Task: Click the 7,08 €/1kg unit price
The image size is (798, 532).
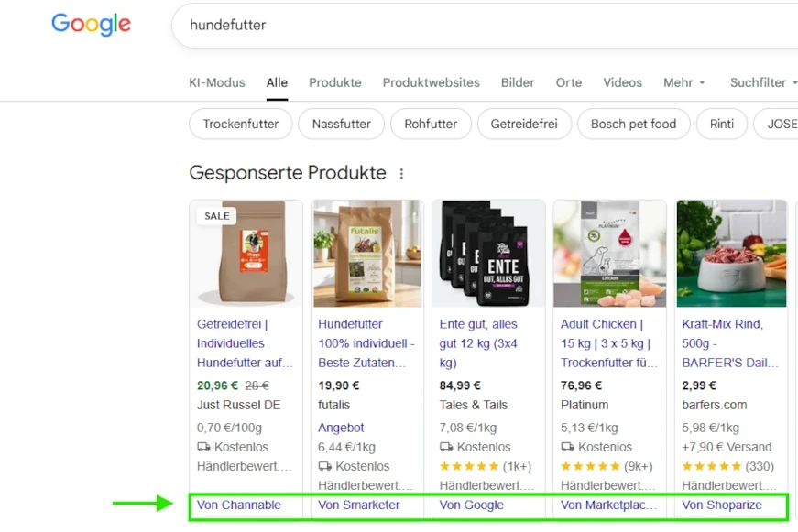Action: pos(467,428)
